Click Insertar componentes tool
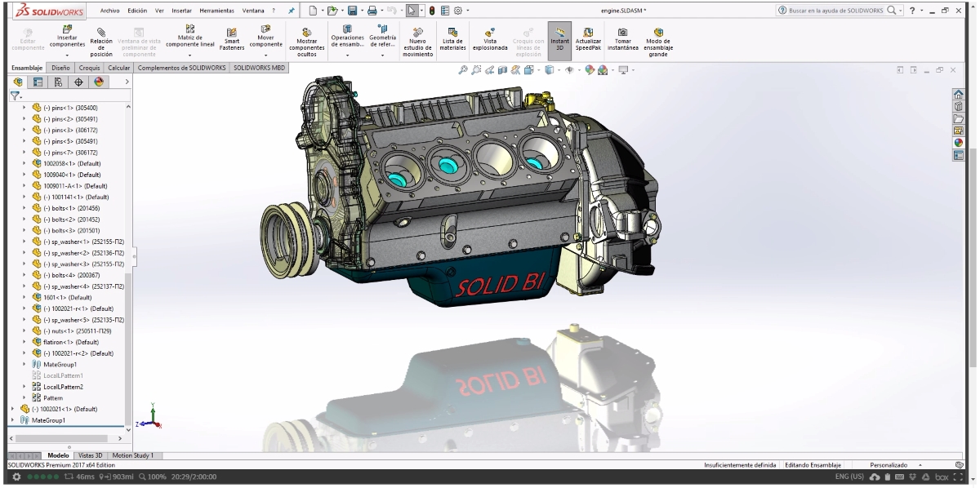 click(67, 38)
